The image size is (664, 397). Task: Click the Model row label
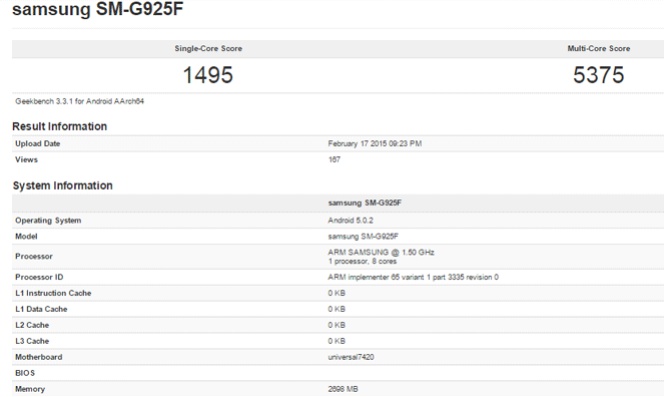tap(26, 236)
